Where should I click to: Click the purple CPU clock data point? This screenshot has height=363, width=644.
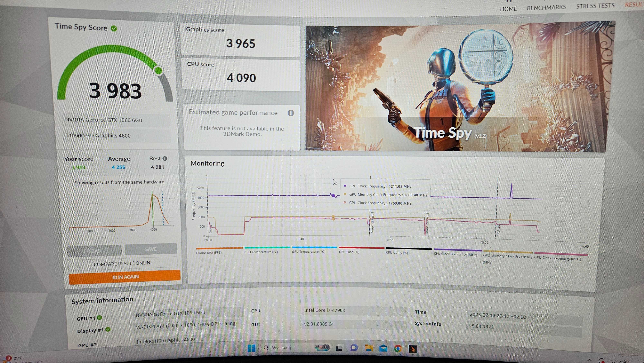pos(333,196)
